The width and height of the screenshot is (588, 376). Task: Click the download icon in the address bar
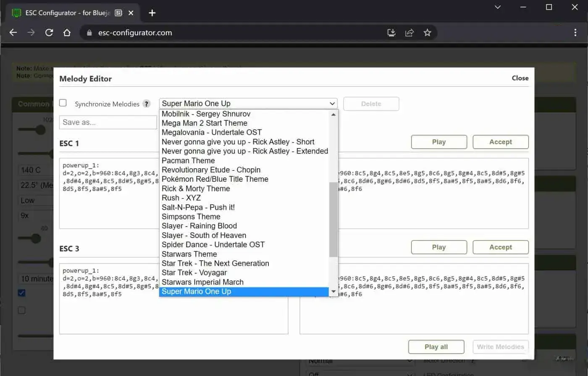tap(391, 32)
